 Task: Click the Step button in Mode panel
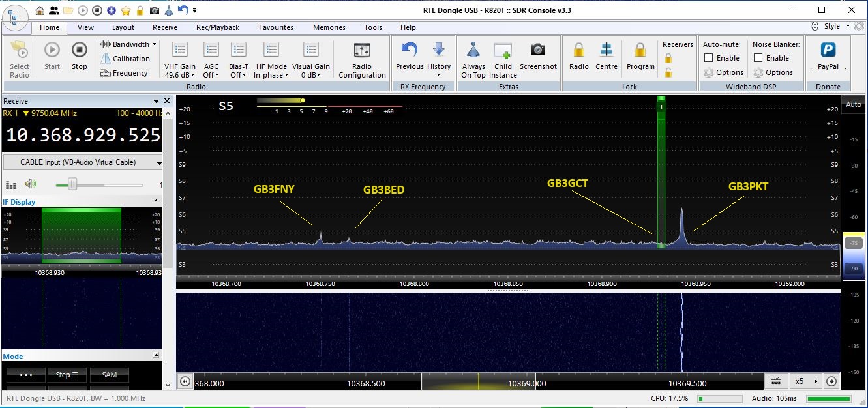point(67,375)
